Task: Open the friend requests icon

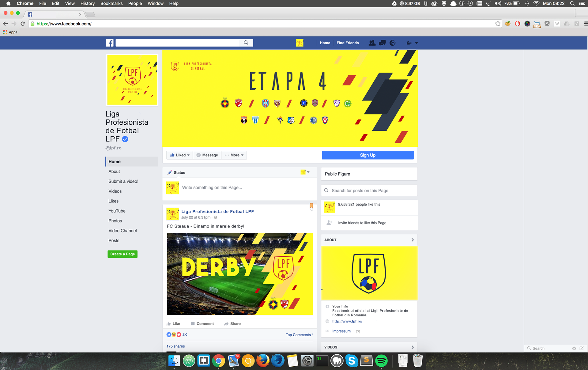Action: [372, 43]
